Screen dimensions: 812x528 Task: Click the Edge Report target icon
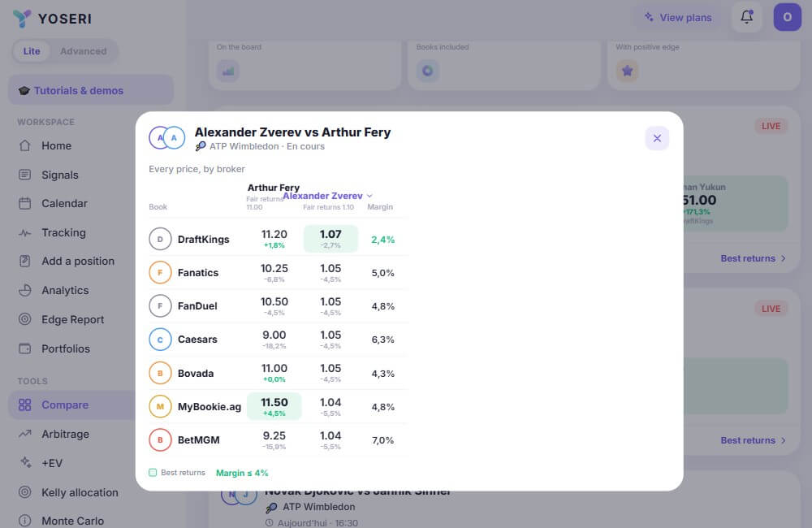click(25, 319)
